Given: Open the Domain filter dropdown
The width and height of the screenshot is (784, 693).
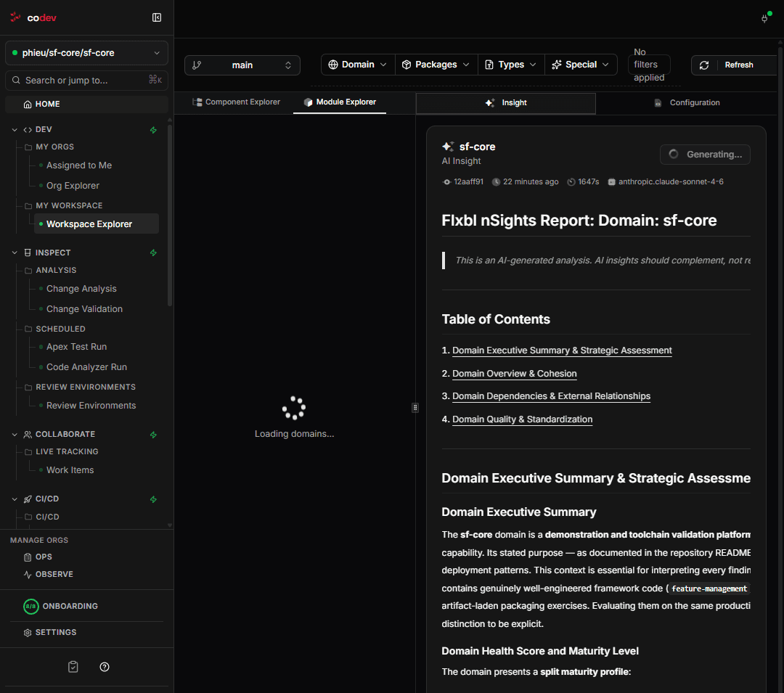Looking at the screenshot, I should pyautogui.click(x=357, y=65).
